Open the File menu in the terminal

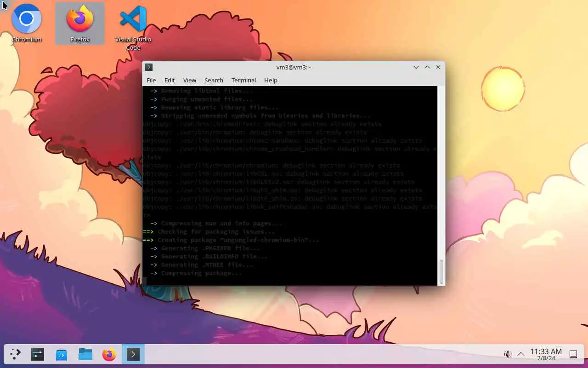pyautogui.click(x=151, y=80)
